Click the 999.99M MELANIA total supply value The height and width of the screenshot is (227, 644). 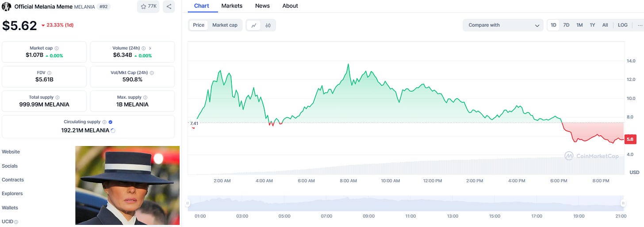pyautogui.click(x=44, y=104)
